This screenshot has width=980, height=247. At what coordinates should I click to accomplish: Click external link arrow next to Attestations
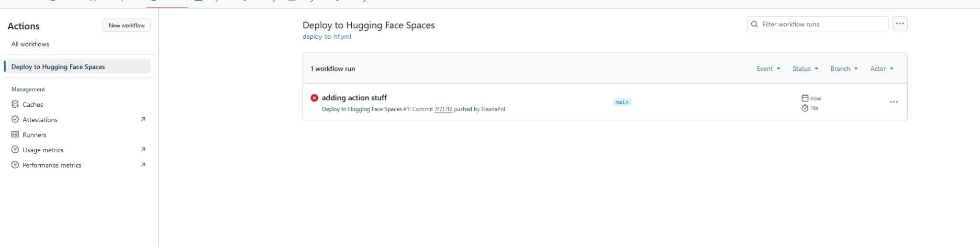pos(143,119)
